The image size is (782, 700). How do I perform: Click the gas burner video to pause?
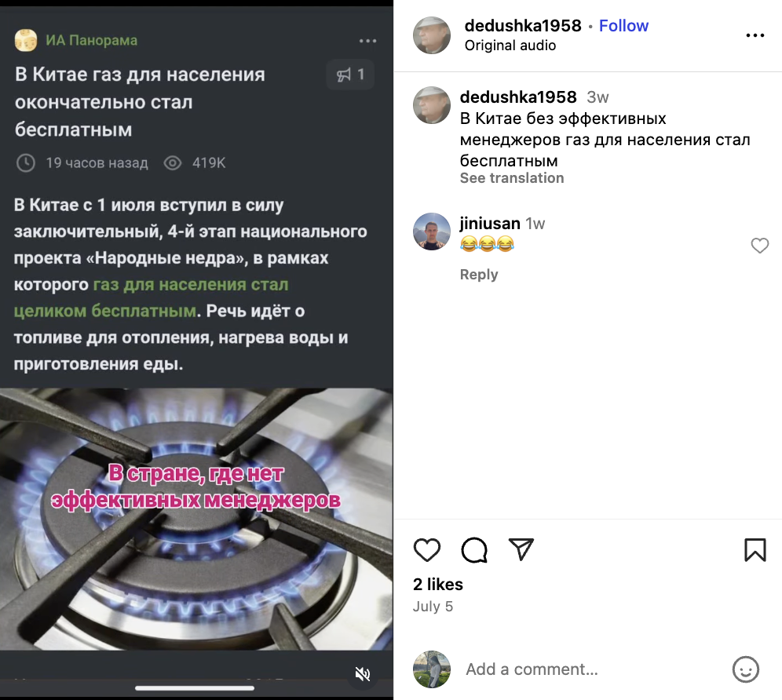click(x=196, y=519)
